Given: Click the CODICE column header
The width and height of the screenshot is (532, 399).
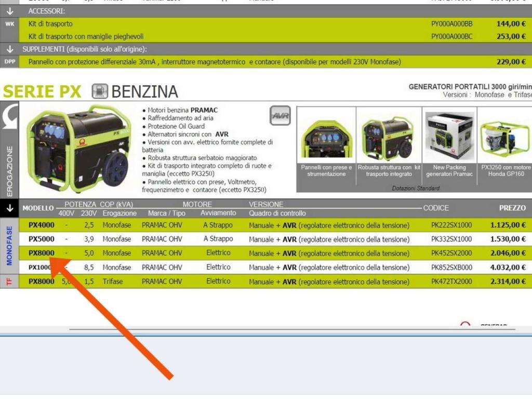Looking at the screenshot, I should pyautogui.click(x=436, y=208).
